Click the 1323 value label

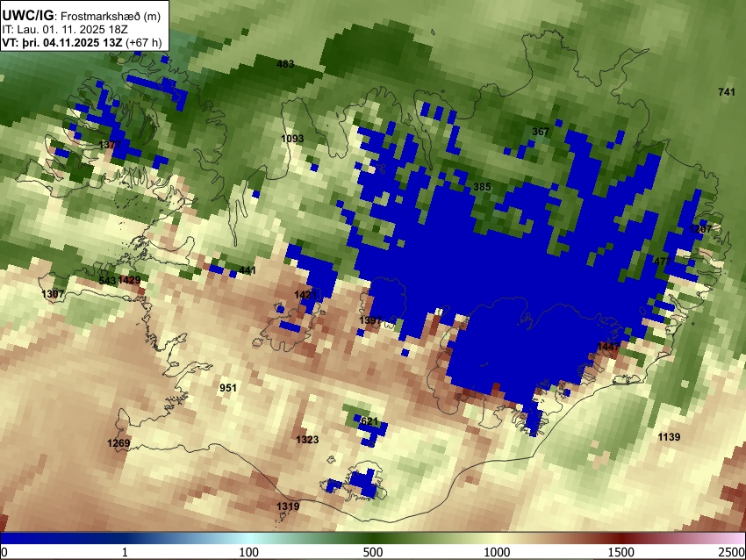pos(307,439)
